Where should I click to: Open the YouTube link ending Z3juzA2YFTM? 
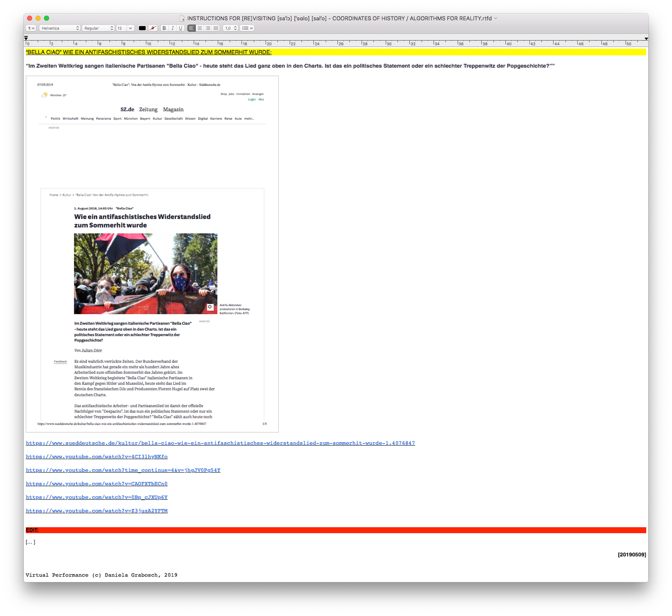click(x=97, y=511)
